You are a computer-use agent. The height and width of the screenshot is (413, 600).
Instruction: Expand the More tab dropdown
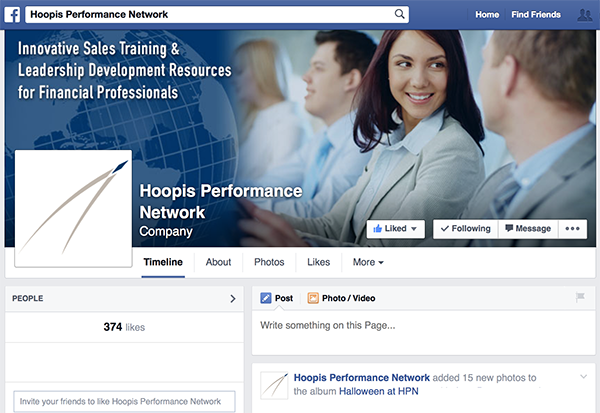click(x=368, y=262)
